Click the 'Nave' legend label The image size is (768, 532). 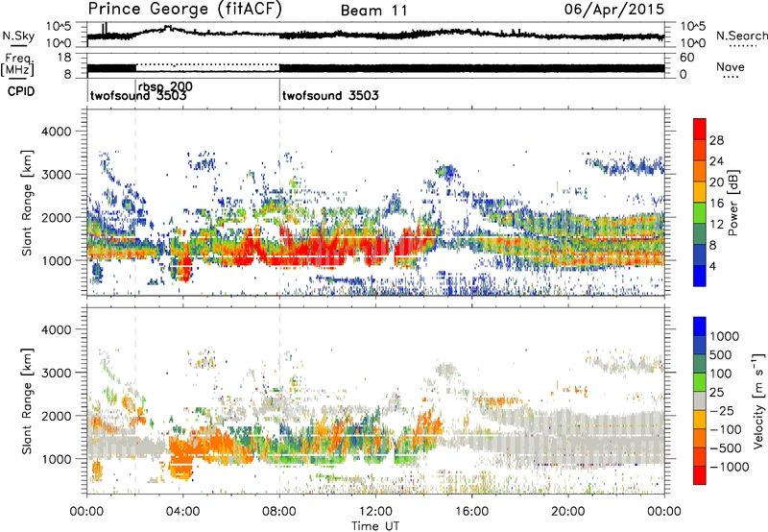731,66
